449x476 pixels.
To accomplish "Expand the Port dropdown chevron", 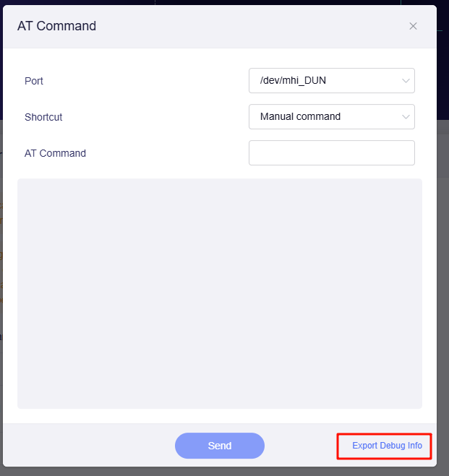I will 406,81.
